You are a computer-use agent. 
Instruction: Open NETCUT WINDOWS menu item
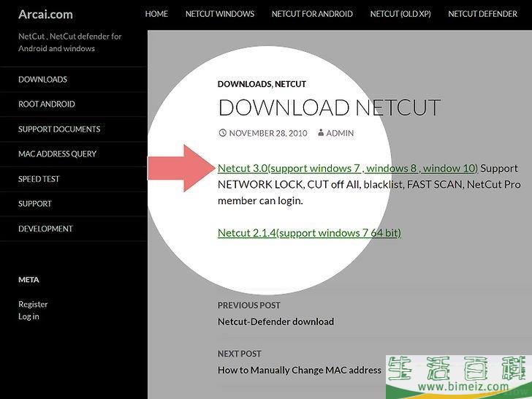click(x=220, y=14)
